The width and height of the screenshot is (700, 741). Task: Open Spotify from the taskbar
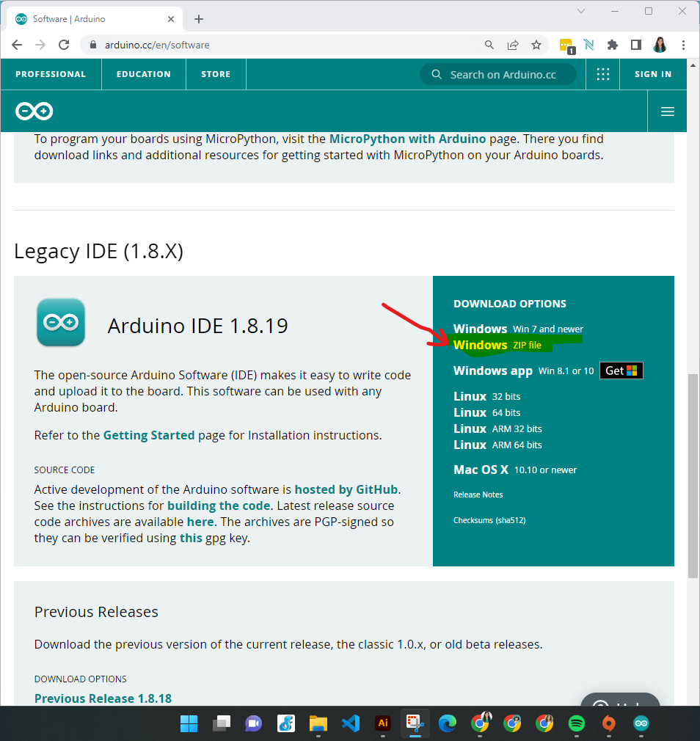click(x=576, y=723)
